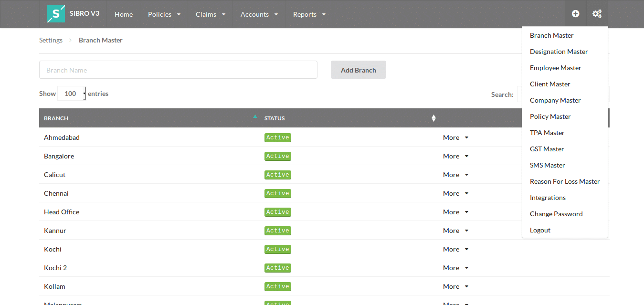644x305 pixels.
Task: Click Active badge for Ahmedabad
Action: tap(278, 137)
